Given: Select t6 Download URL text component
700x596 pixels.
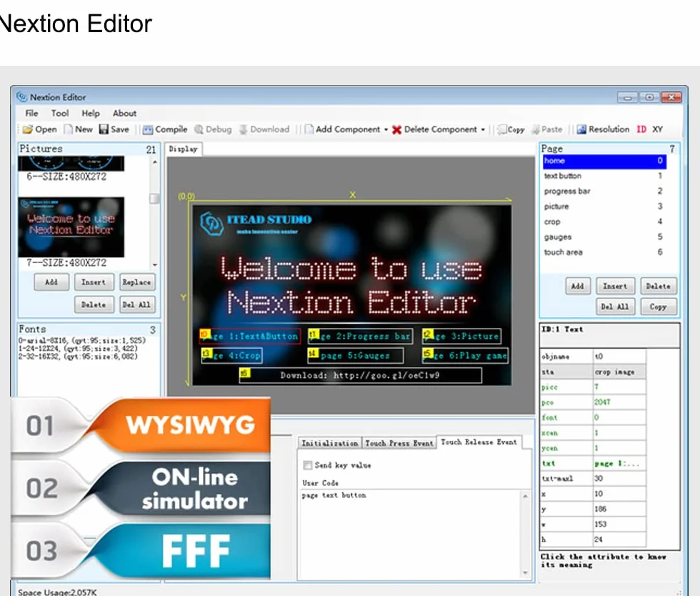Looking at the screenshot, I should [x=360, y=376].
